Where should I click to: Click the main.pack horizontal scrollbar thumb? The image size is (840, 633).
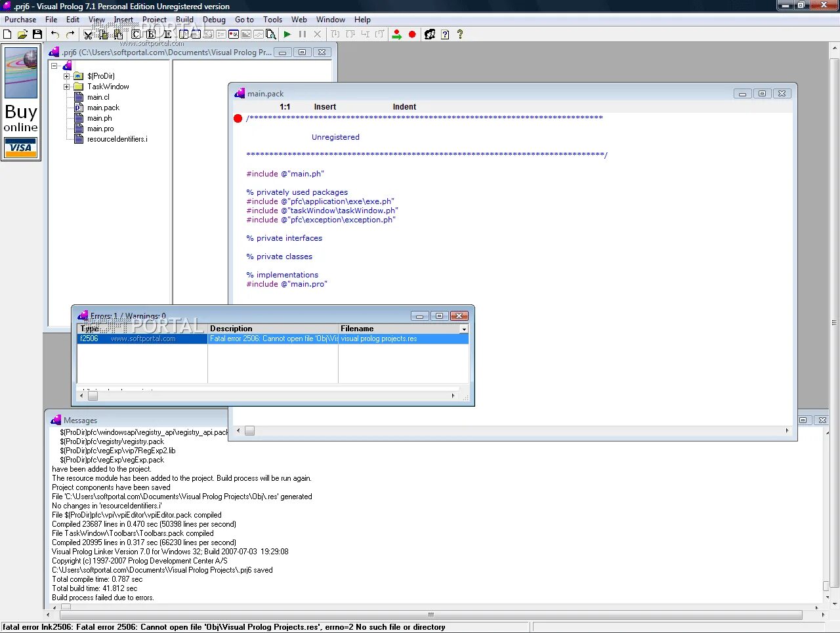249,431
